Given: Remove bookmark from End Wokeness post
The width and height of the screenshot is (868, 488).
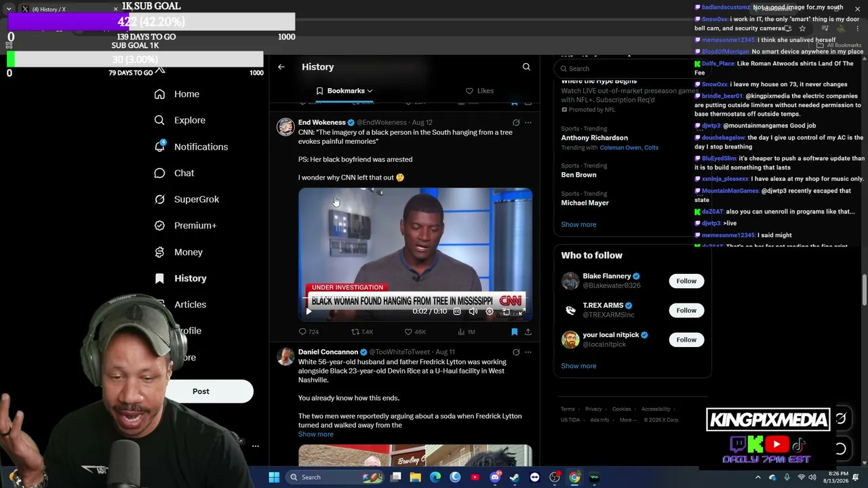Looking at the screenshot, I should pyautogui.click(x=514, y=331).
